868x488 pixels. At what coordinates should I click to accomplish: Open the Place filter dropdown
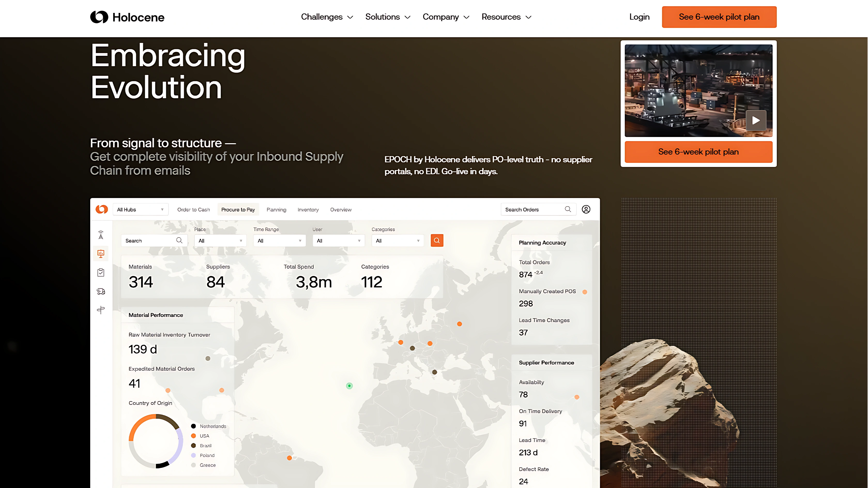click(220, 241)
